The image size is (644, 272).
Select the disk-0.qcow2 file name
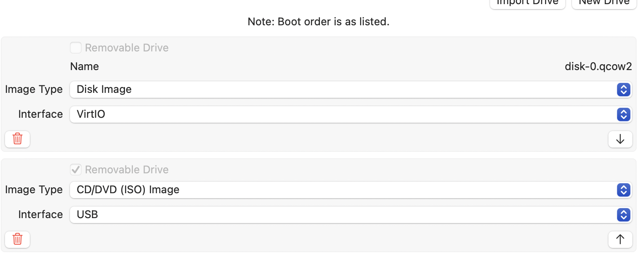tap(598, 67)
